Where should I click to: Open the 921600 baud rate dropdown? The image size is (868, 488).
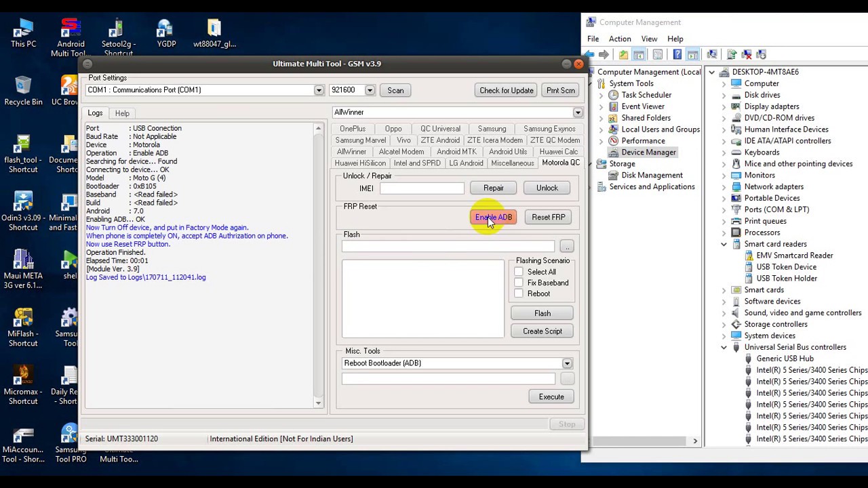click(370, 90)
